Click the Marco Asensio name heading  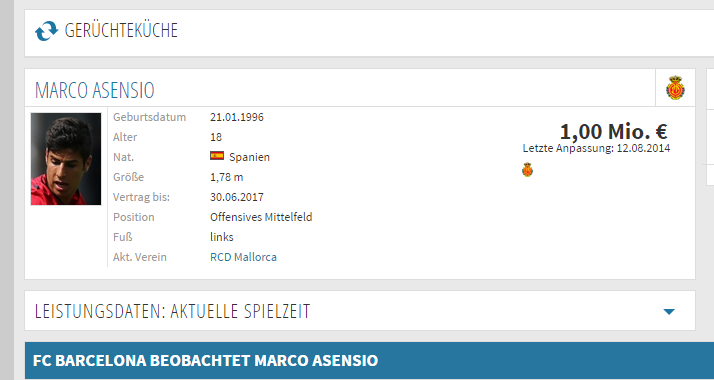[x=95, y=90]
